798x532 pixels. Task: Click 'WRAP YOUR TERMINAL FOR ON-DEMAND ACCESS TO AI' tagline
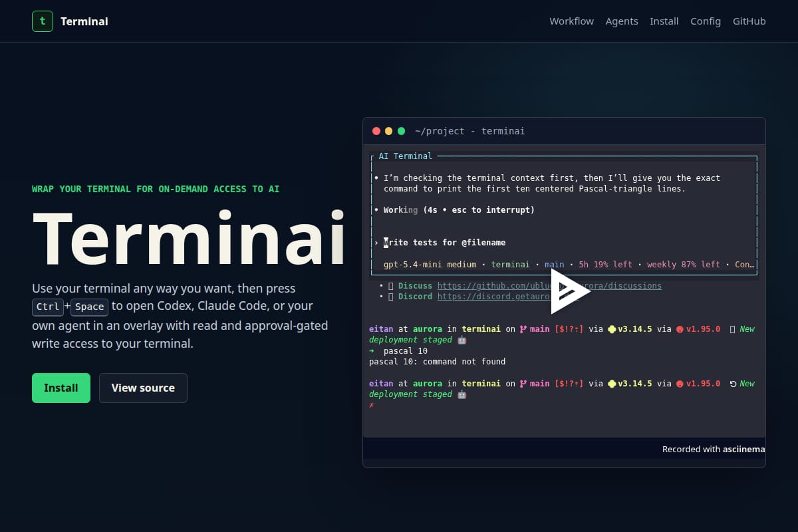click(x=156, y=189)
